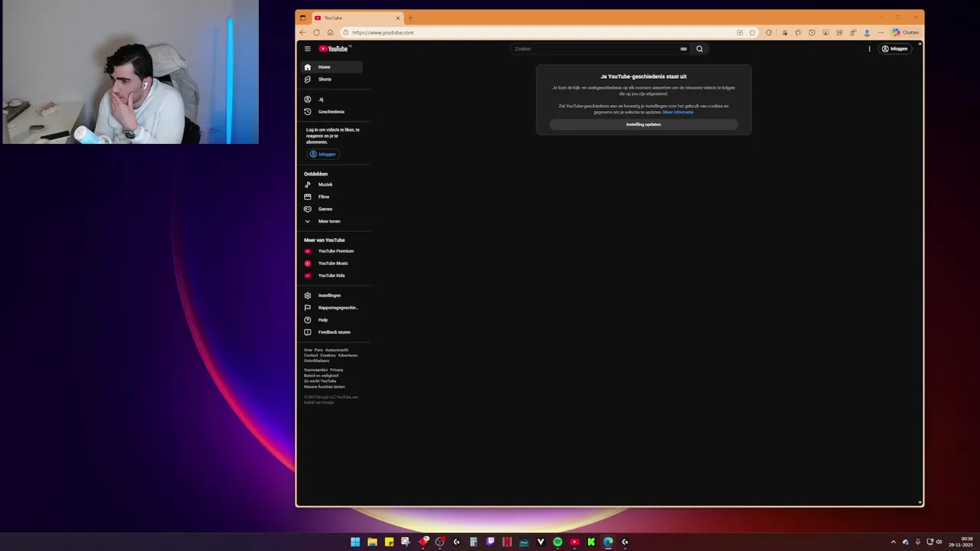
Task: Open File Explorer from the taskbar
Action: tap(372, 542)
